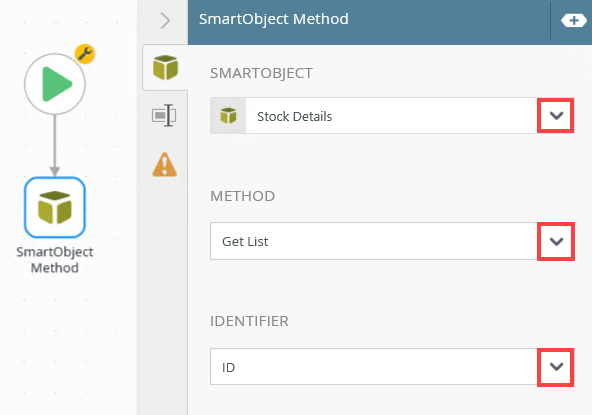
Task: Click the cube icon beside Stock Details
Action: (228, 116)
